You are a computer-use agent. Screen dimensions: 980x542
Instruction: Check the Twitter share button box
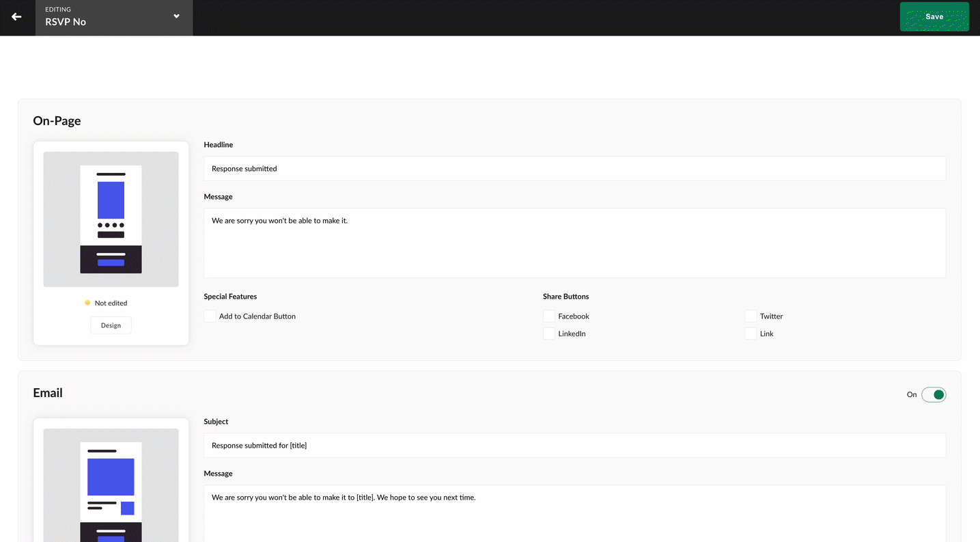pos(751,316)
